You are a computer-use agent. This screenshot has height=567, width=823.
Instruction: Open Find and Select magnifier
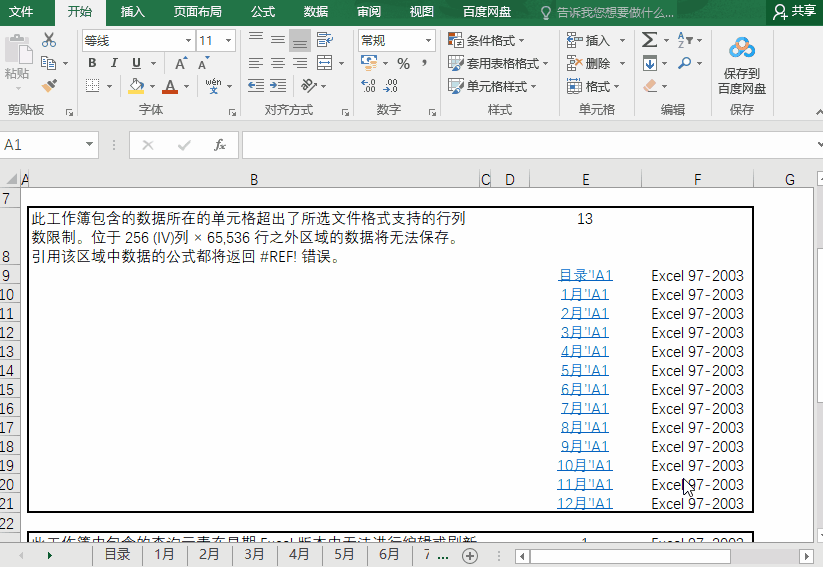684,64
